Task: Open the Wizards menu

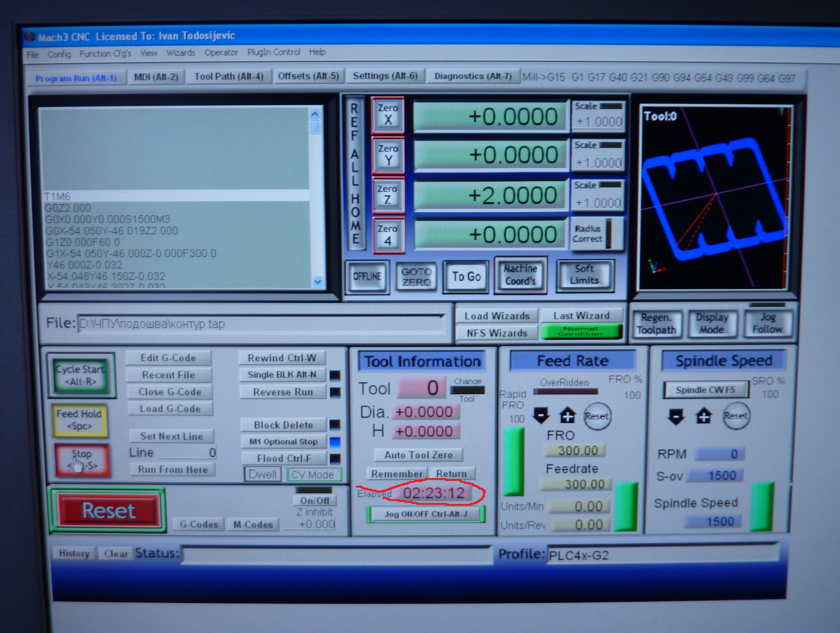Action: click(181, 53)
